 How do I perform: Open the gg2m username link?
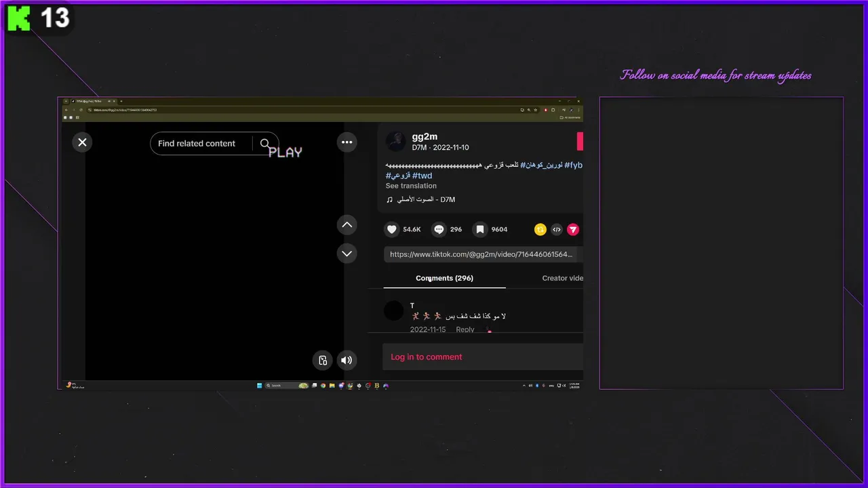click(425, 137)
